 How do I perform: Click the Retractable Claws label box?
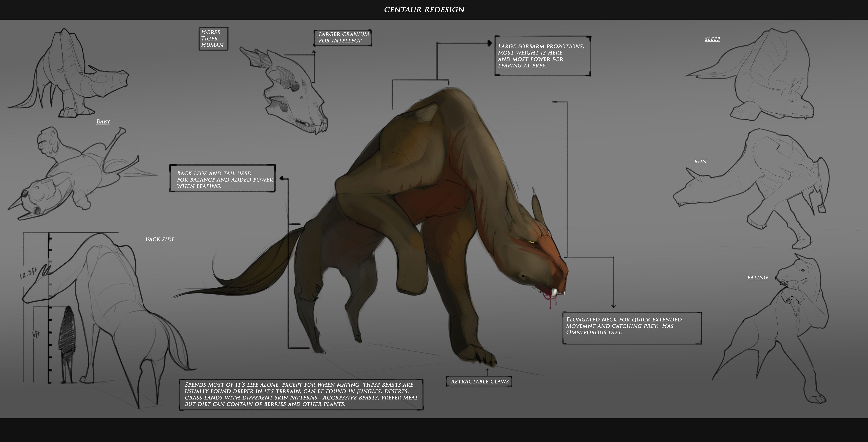[479, 381]
